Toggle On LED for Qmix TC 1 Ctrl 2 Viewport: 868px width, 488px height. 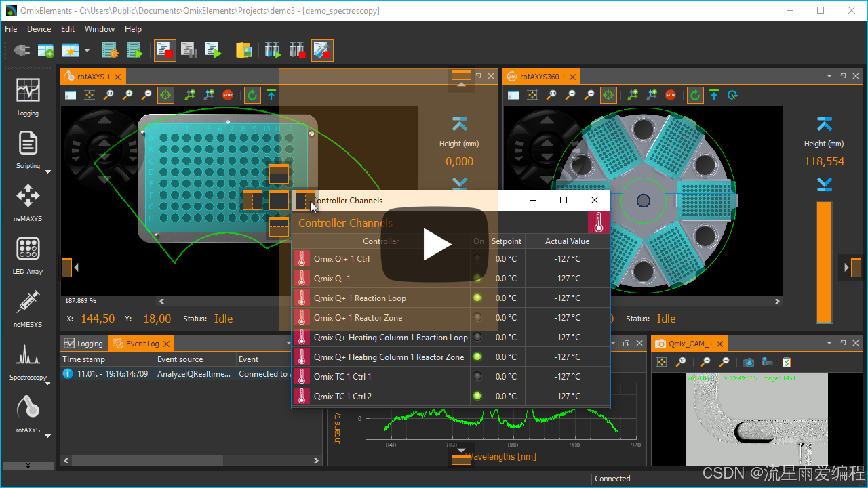(477, 396)
